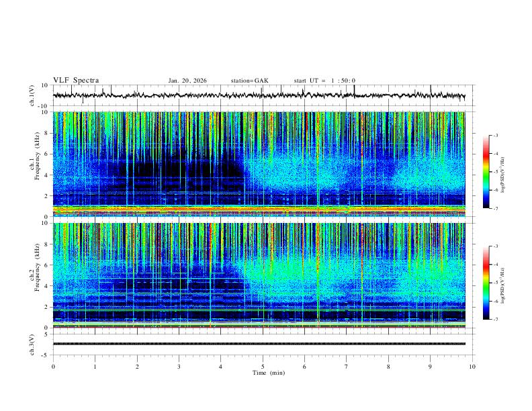Click the ch.2 PSD color scale bar
The image size is (532, 411).
point(486,283)
